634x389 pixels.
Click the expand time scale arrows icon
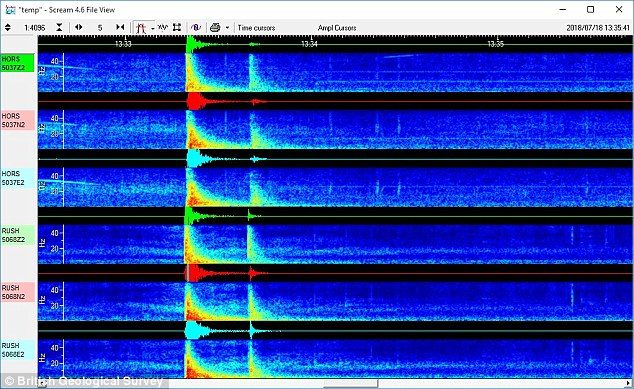pyautogui.click(x=79, y=27)
